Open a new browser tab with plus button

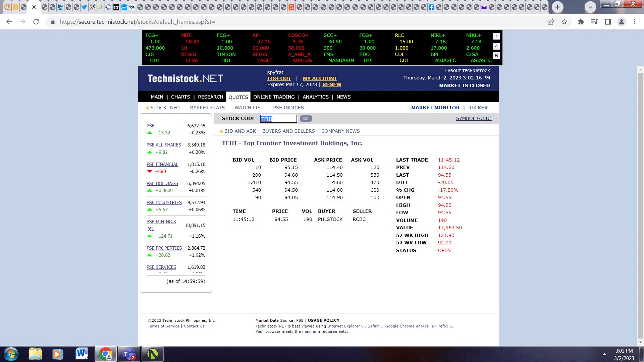[557, 7]
